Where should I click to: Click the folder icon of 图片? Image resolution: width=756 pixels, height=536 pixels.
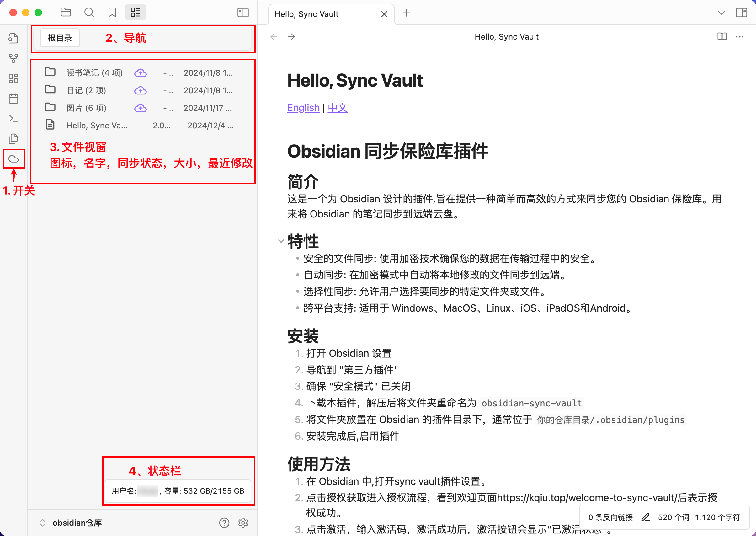pos(50,107)
